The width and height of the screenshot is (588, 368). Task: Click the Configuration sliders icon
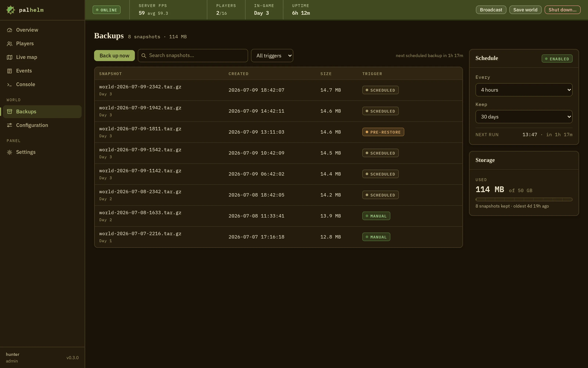[x=10, y=125]
